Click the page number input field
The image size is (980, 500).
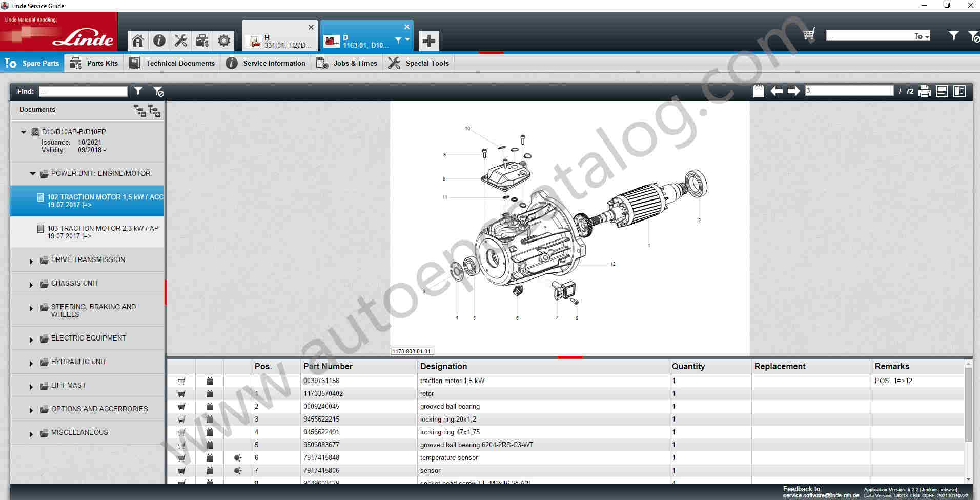pyautogui.click(x=849, y=91)
